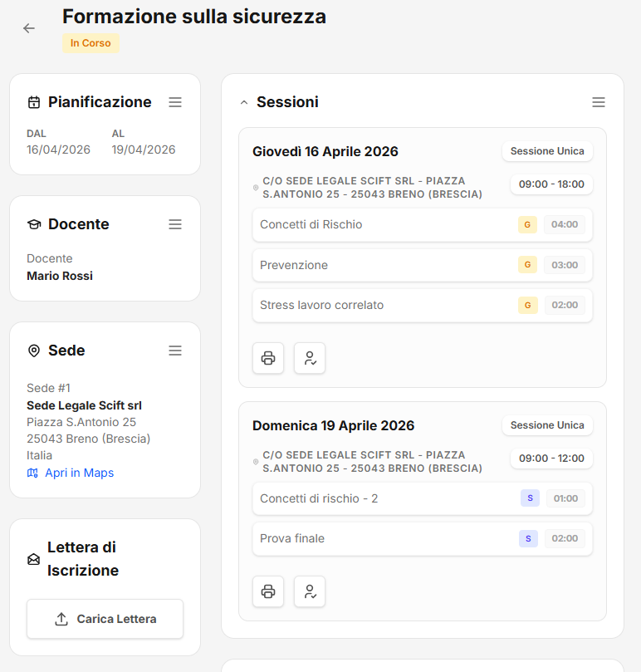641x672 pixels.
Task: Print the Giovedì 16 Aprile session
Action: tap(268, 358)
